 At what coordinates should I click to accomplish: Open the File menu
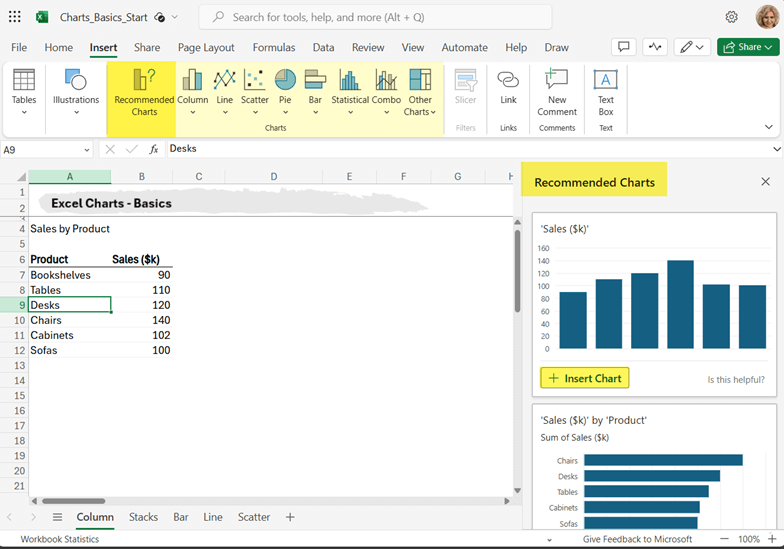point(19,48)
